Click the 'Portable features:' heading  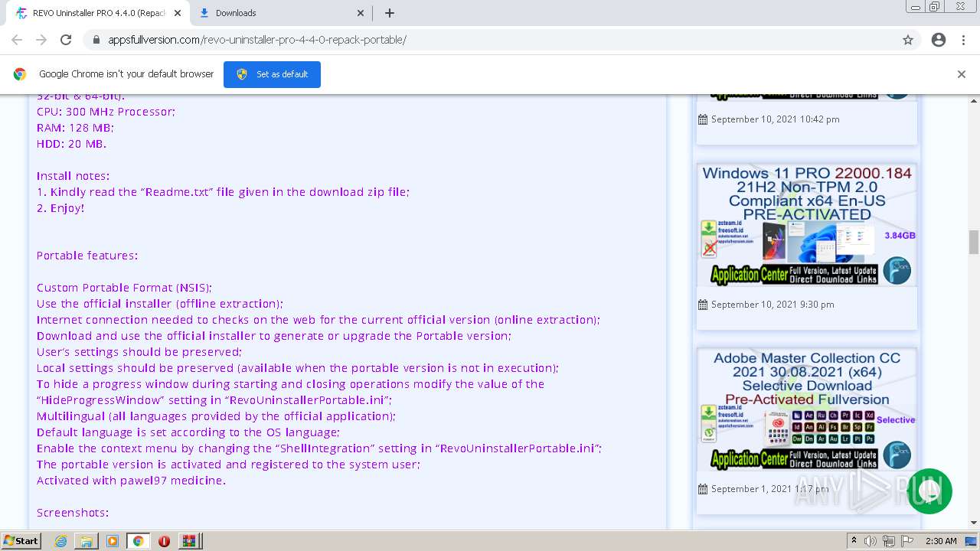(87, 256)
